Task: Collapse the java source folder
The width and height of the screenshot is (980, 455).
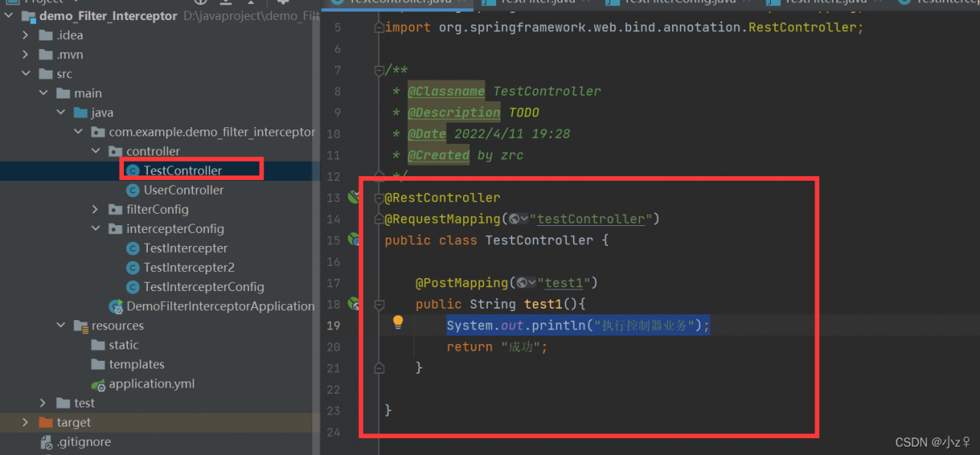Action: point(60,113)
